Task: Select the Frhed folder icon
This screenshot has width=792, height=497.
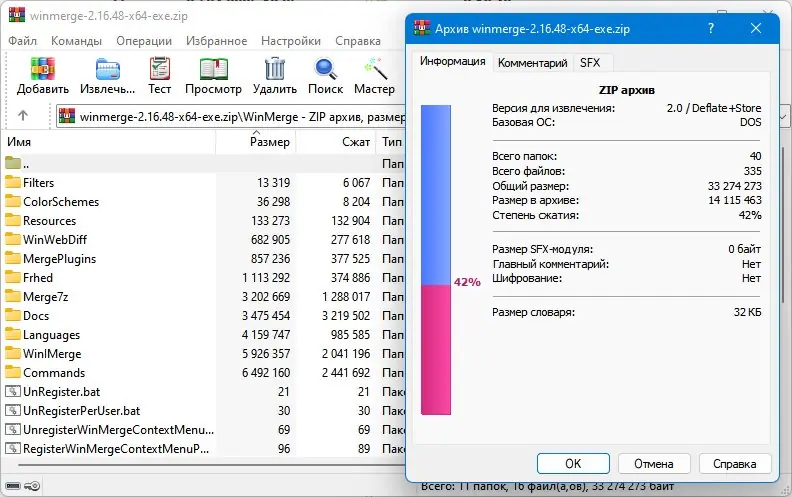Action: pyautogui.click(x=13, y=277)
